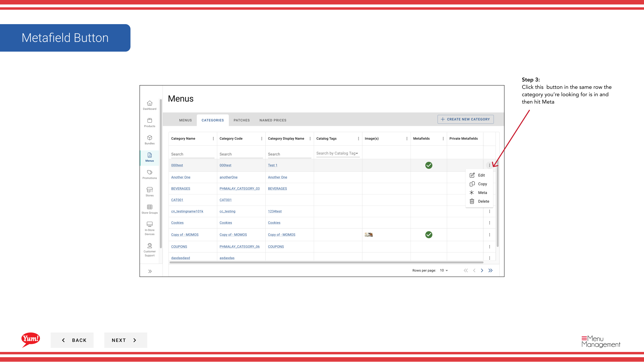The image size is (644, 362).
Task: Open row actions menu for dasdasdasd
Action: tap(489, 258)
